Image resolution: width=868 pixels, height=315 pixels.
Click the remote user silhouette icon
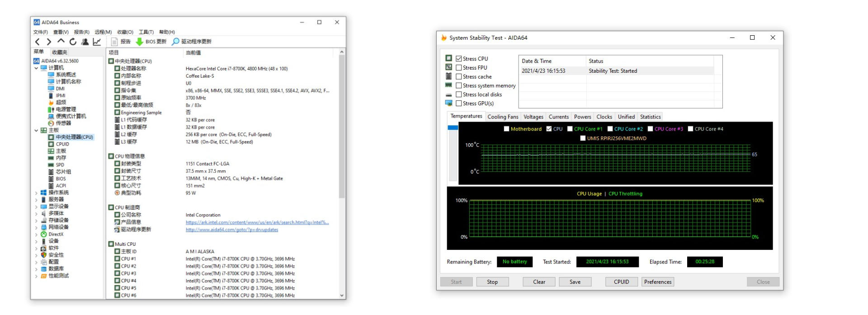pos(85,42)
